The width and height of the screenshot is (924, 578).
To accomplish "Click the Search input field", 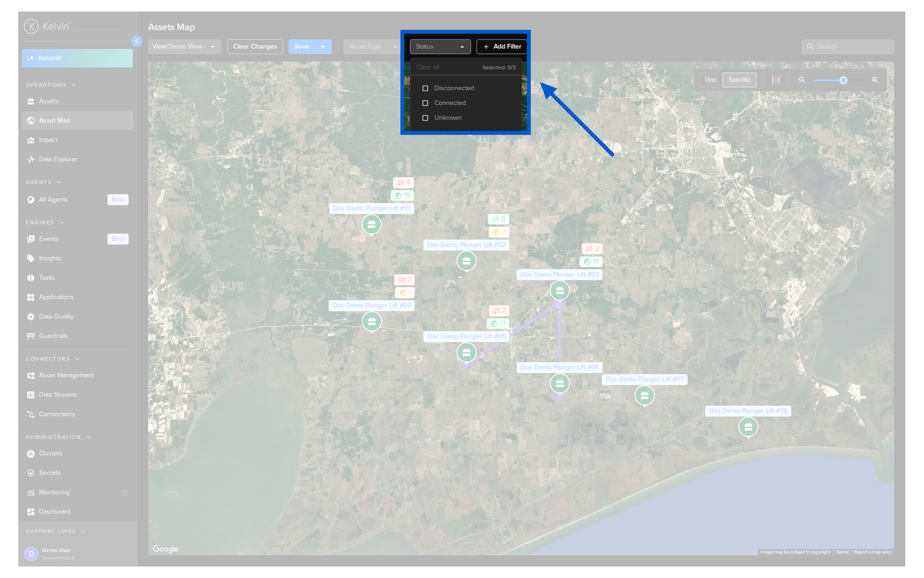I will pyautogui.click(x=847, y=47).
